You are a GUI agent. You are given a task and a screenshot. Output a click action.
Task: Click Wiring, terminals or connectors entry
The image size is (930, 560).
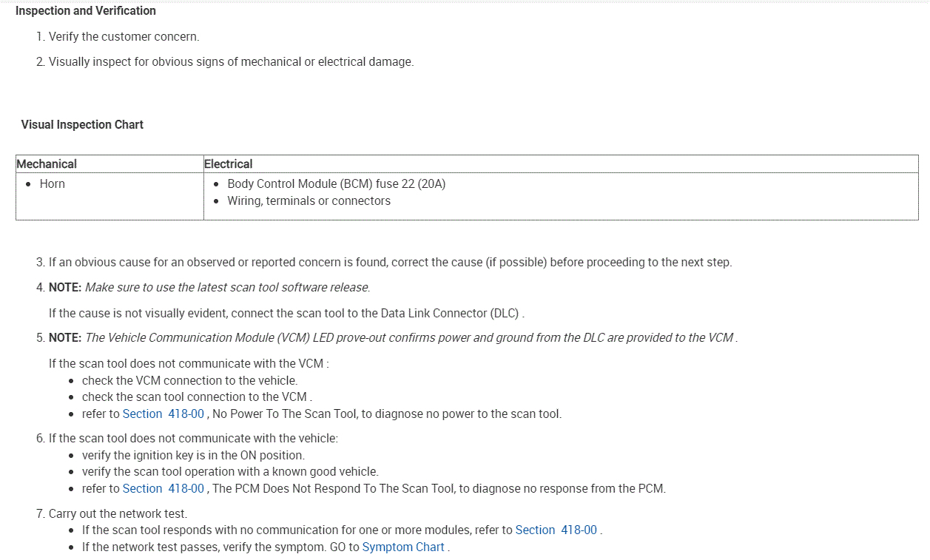(x=309, y=201)
